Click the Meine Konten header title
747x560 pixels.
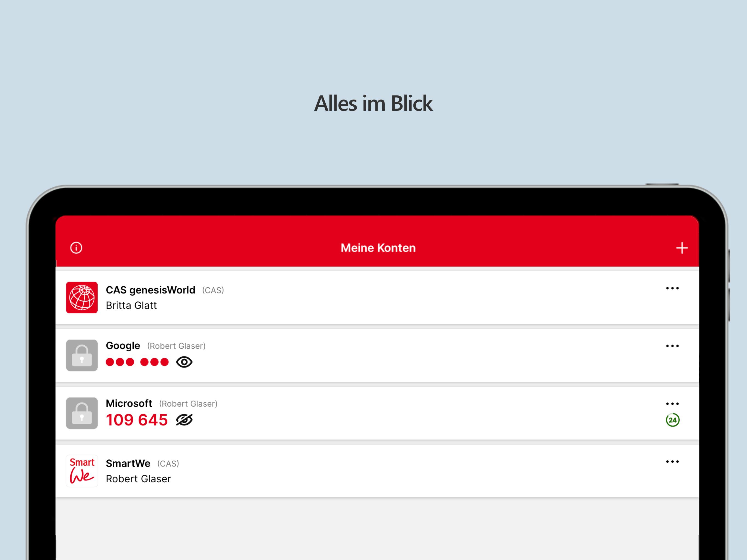click(x=378, y=248)
